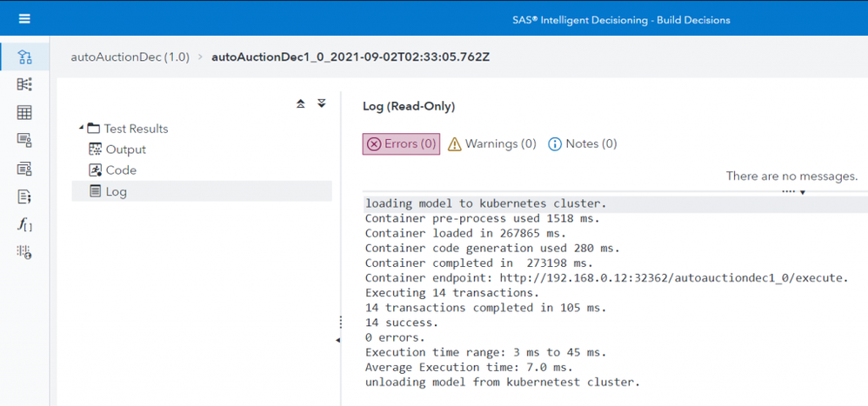Click the '14 success.' log line
The width and height of the screenshot is (868, 406).
(x=401, y=323)
